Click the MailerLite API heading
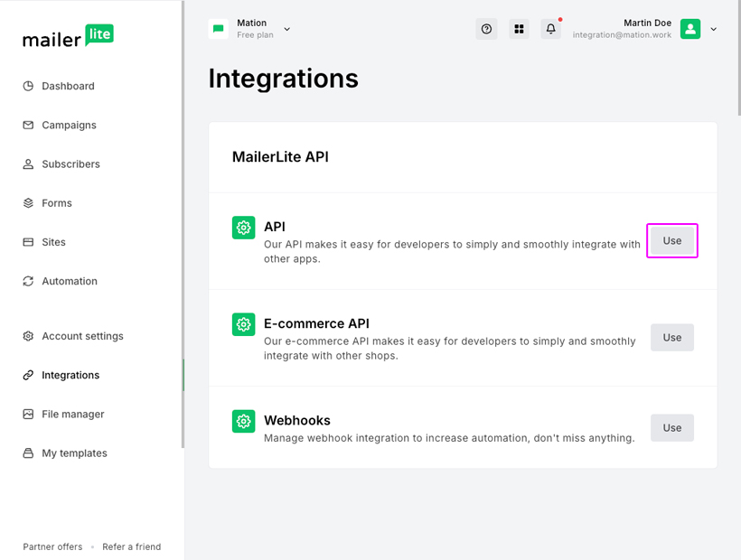This screenshot has height=560, width=741. (x=280, y=157)
